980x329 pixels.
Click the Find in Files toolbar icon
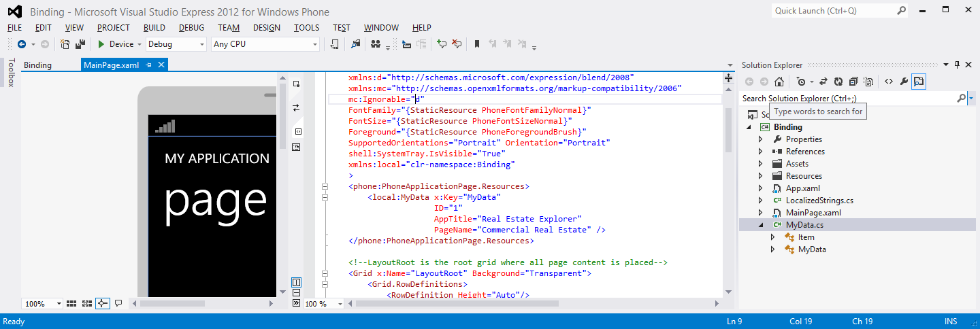(x=355, y=44)
